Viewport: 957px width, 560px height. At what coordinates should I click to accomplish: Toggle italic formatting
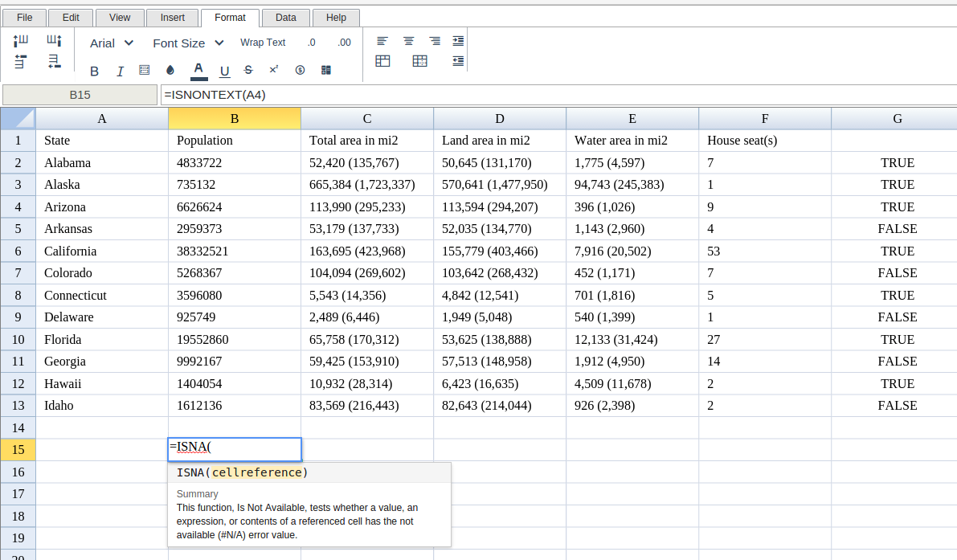120,71
